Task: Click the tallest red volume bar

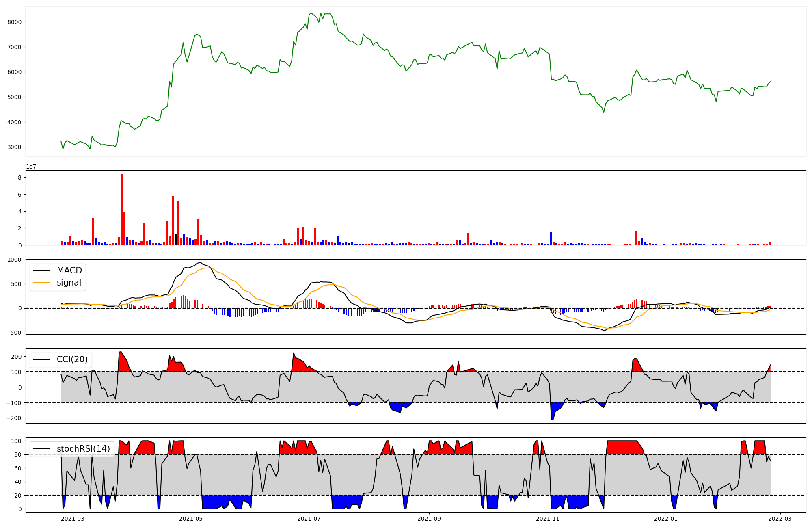Action: 121,209
